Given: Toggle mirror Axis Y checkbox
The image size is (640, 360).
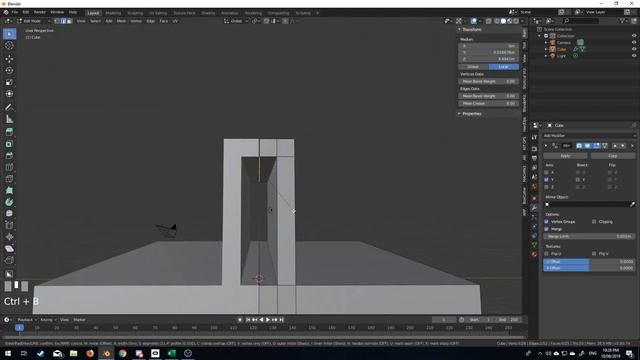Looking at the screenshot, I should (x=547, y=180).
